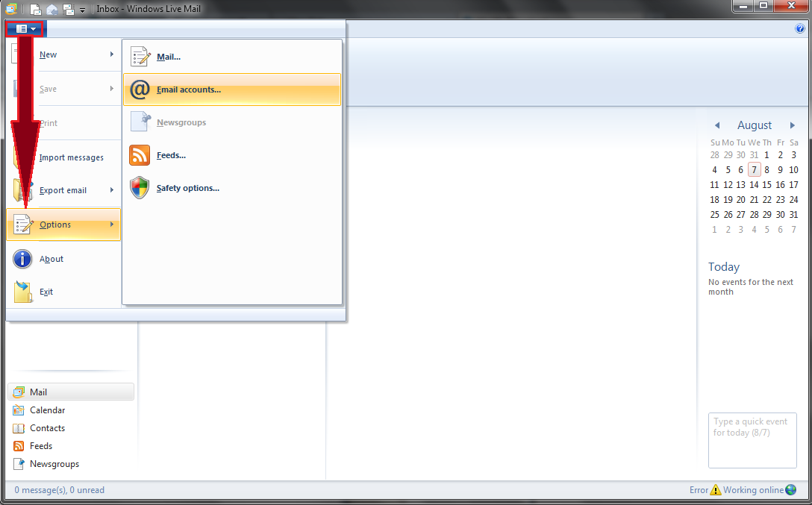Click the Calendar icon in navigation pane
The width and height of the screenshot is (812, 505).
click(19, 410)
